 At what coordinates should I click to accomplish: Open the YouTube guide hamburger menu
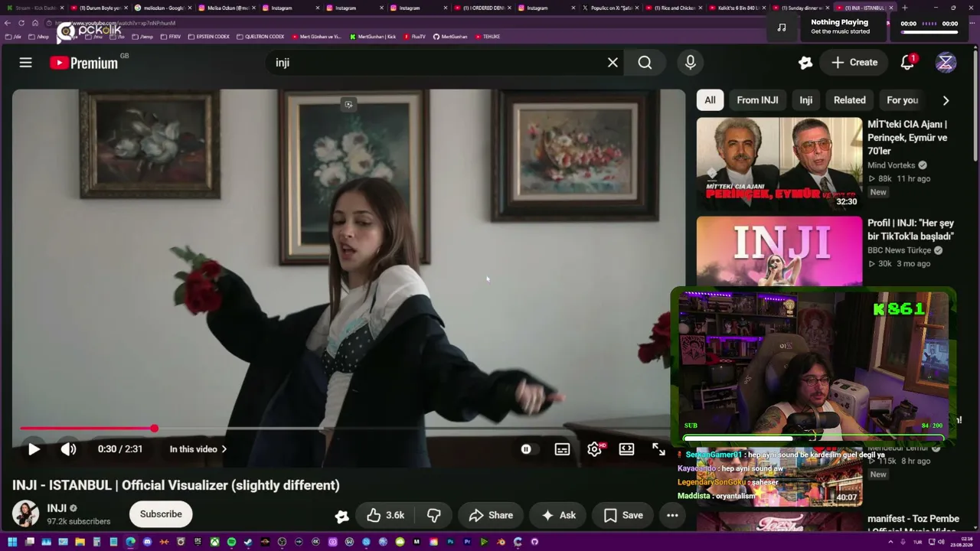tap(25, 63)
